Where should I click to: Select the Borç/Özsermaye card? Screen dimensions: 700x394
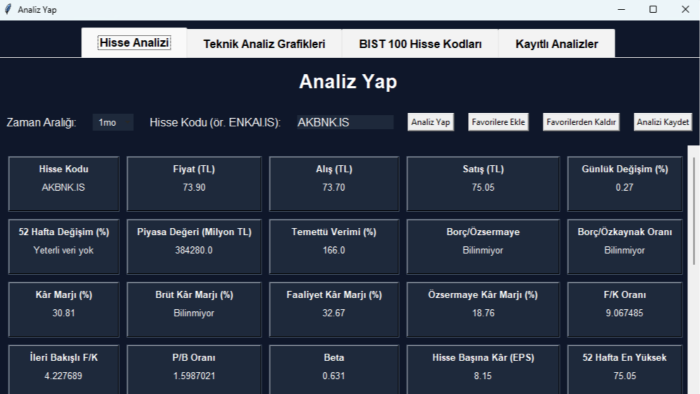click(483, 246)
